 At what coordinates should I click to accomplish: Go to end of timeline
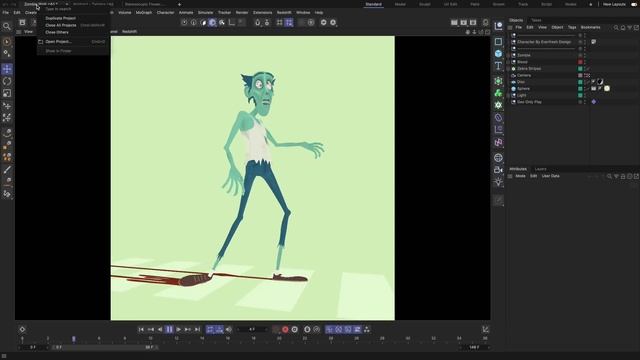click(x=198, y=329)
